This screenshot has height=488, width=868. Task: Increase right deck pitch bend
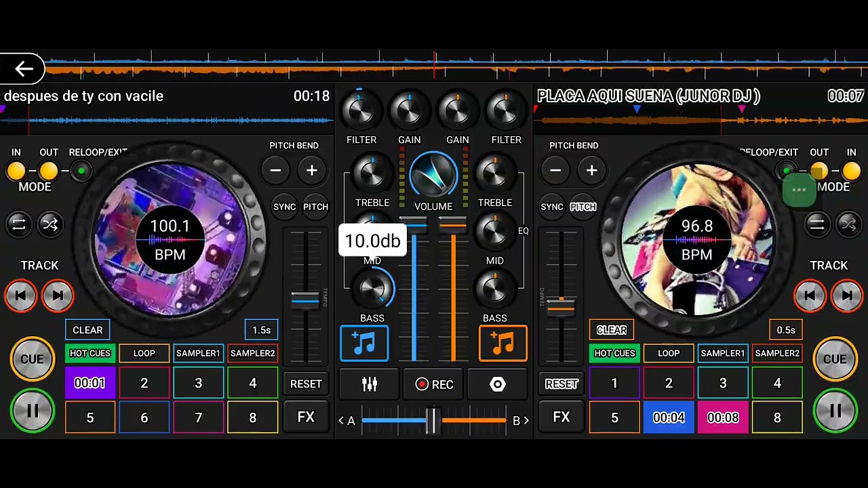pos(592,170)
